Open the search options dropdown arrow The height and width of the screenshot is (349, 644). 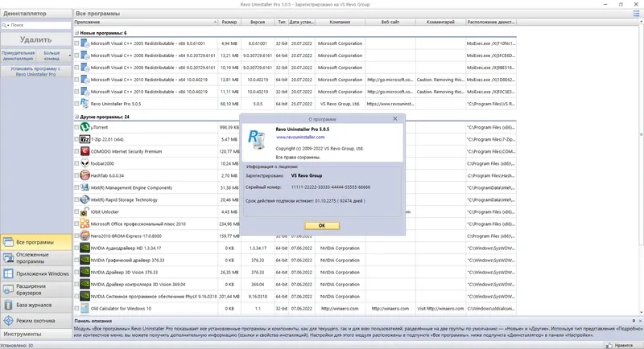tap(8, 26)
